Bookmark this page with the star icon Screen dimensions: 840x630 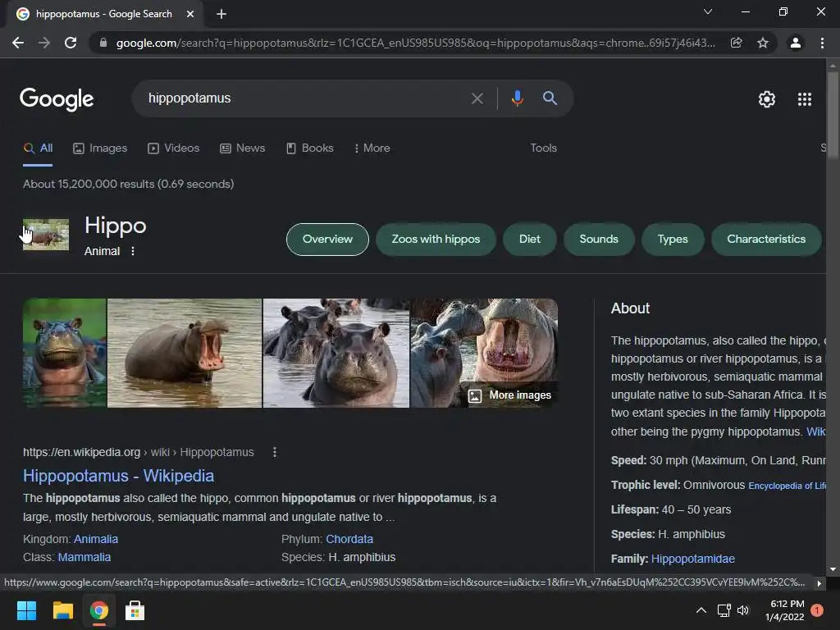(x=763, y=43)
